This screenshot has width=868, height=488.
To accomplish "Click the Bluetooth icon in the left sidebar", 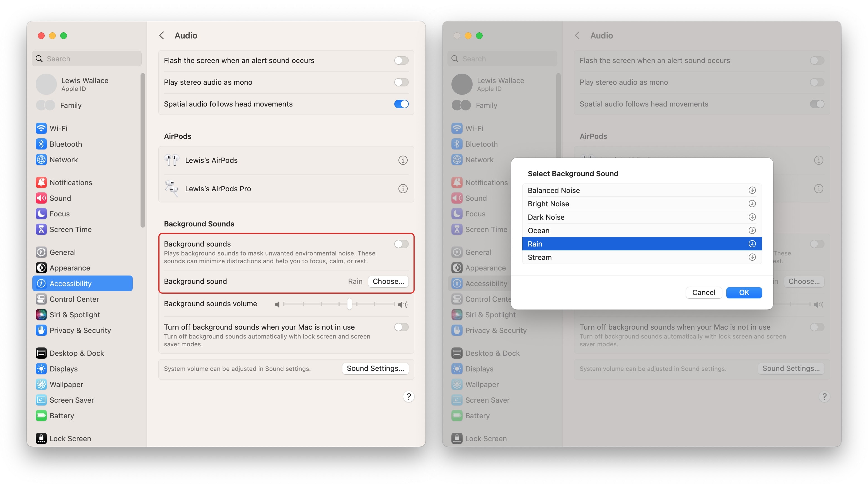I will (41, 144).
